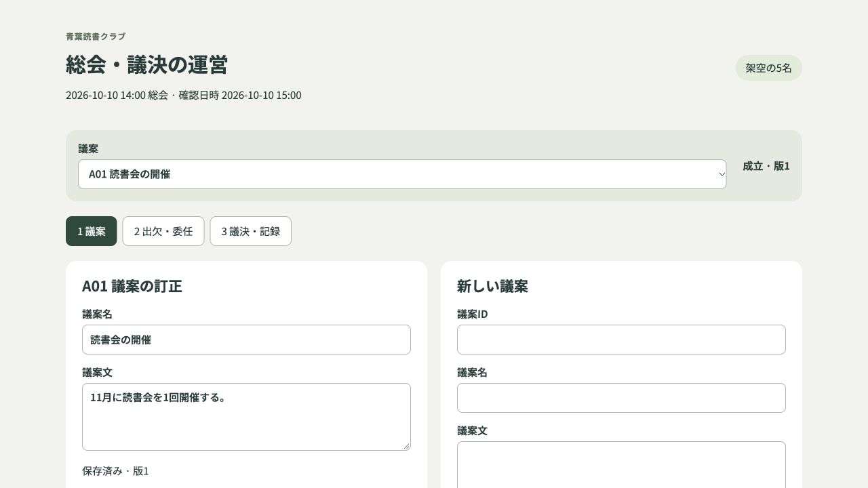Switch to the 1 議案 tab
This screenshot has width=868, height=488.
tap(92, 231)
